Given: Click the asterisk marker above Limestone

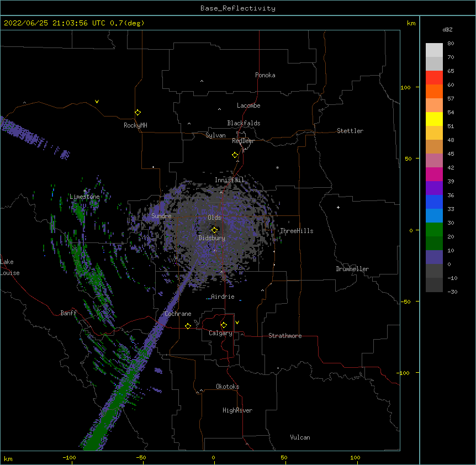Looking at the screenshot, I should 85,191.
